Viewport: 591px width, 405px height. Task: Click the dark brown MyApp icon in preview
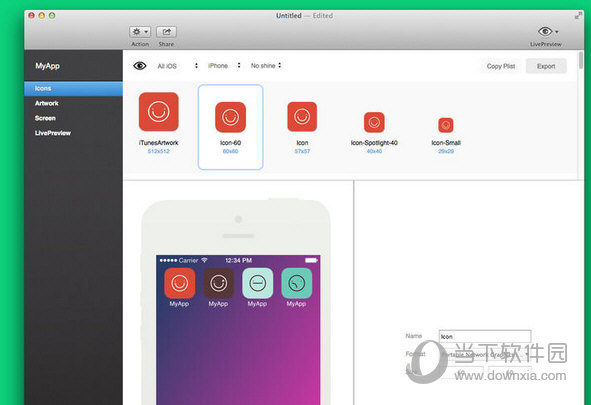(x=219, y=283)
